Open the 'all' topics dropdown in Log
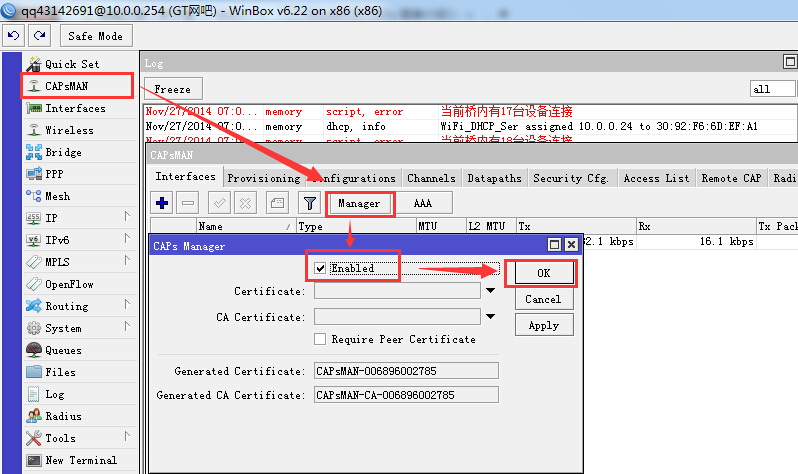 (772, 89)
